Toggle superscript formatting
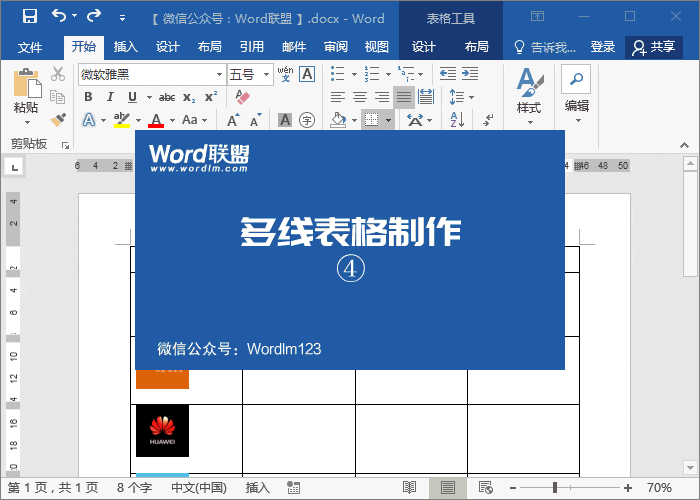This screenshot has width=700, height=500. point(211,97)
